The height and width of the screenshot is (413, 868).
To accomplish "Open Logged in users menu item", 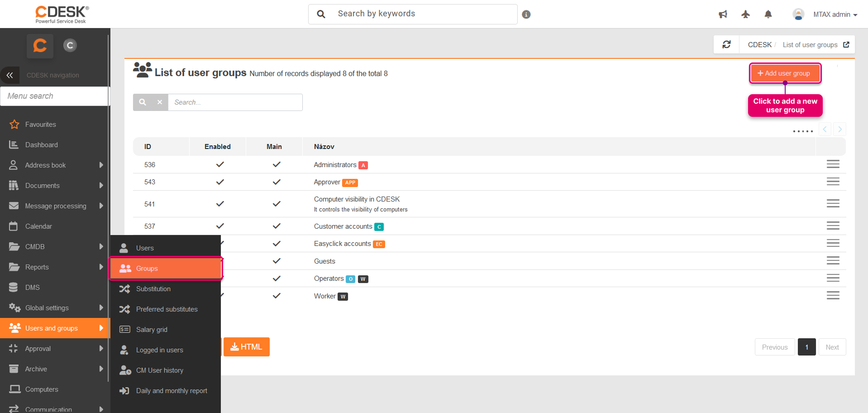I will tap(159, 350).
